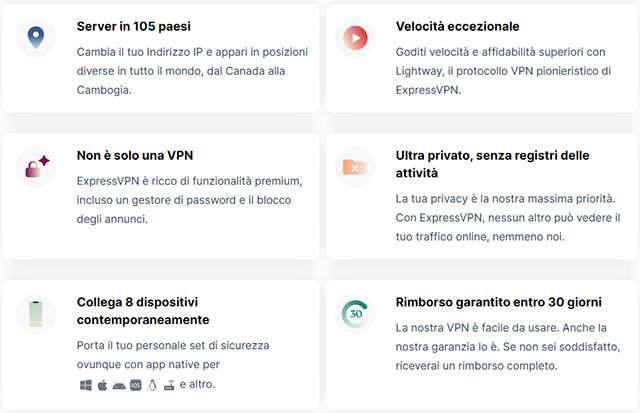Click the Windows platform icon
Image resolution: width=640 pixels, height=413 pixels.
(84, 385)
